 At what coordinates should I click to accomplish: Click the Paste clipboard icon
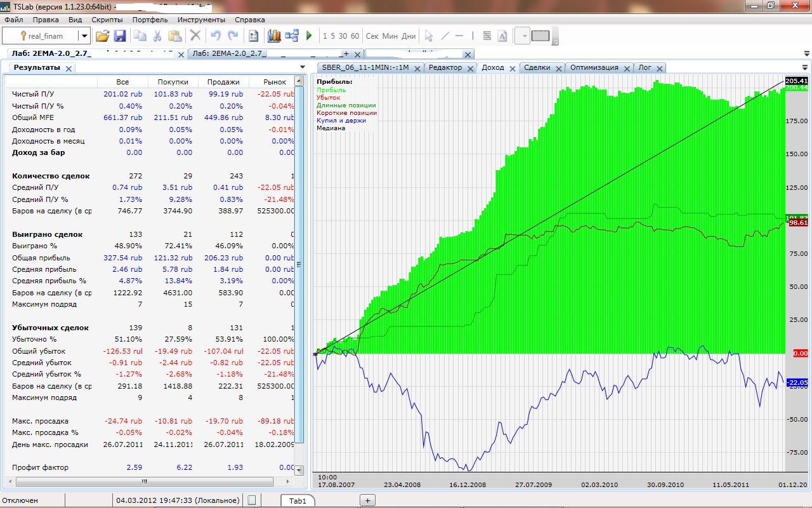pyautogui.click(x=175, y=36)
